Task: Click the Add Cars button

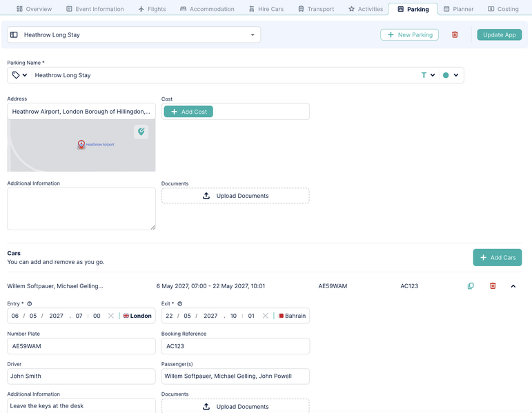Action: click(x=497, y=257)
